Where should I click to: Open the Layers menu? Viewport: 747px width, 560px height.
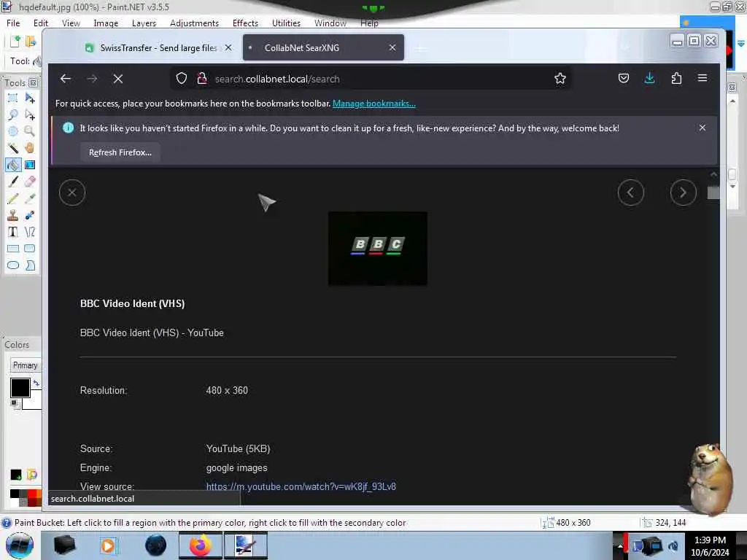click(144, 23)
